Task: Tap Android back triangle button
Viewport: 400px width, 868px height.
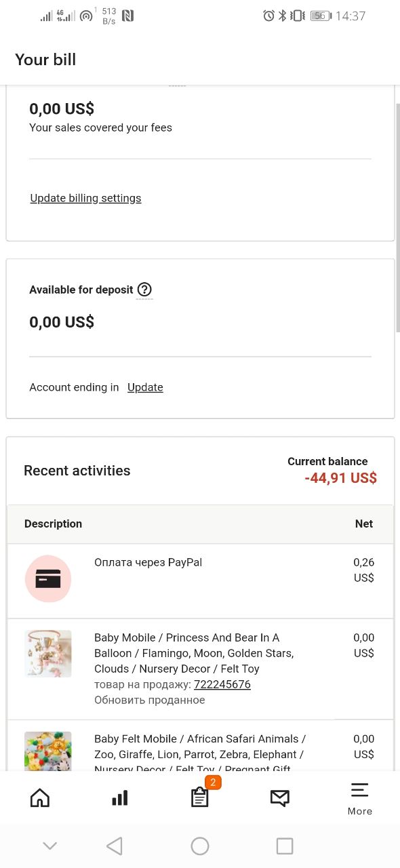Action: point(115,846)
